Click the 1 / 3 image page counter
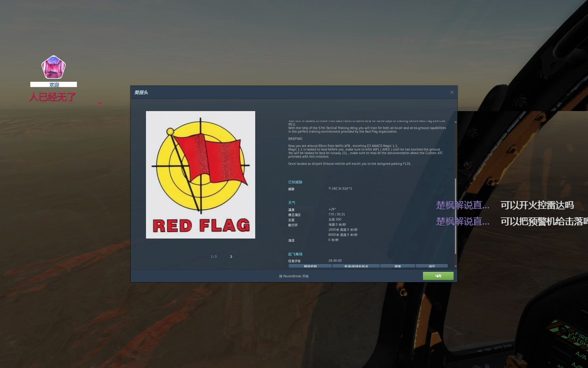This screenshot has height=368, width=588. (x=214, y=257)
